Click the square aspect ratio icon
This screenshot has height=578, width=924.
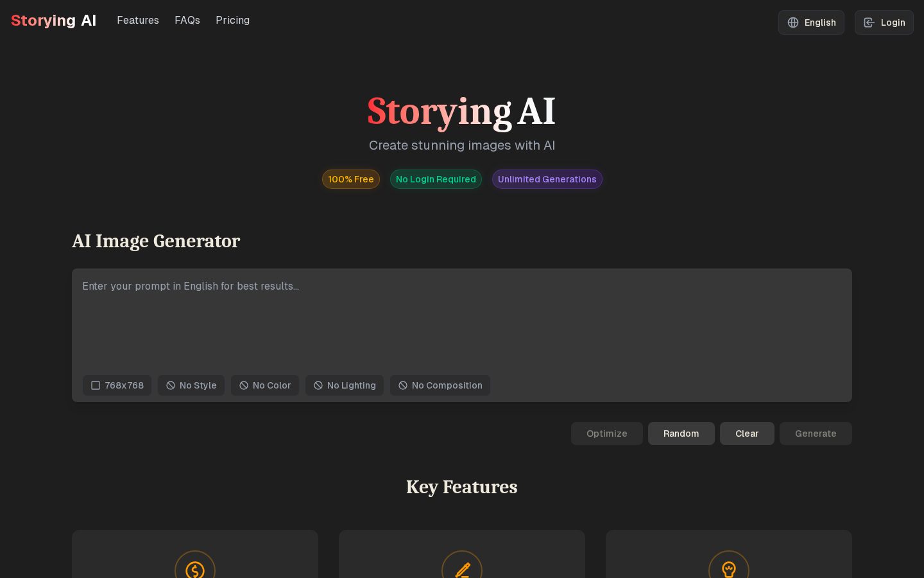(x=96, y=385)
